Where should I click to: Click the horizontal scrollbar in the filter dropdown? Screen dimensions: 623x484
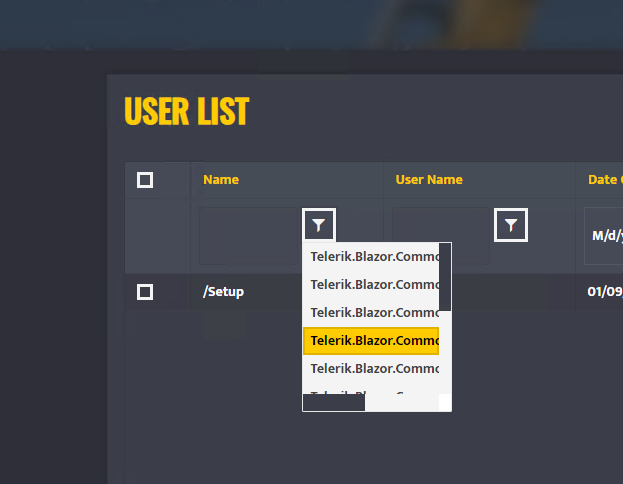(x=334, y=403)
